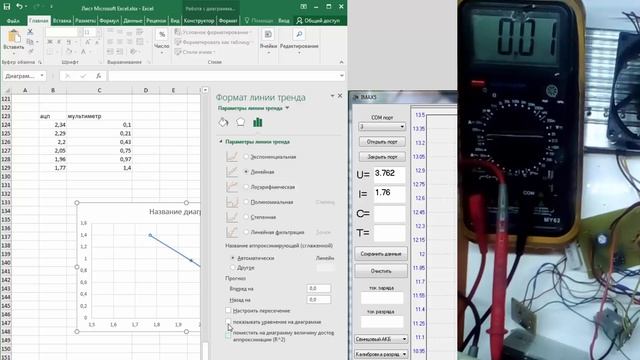Click the font color letter A icon
640x360 pixels.
[83, 52]
